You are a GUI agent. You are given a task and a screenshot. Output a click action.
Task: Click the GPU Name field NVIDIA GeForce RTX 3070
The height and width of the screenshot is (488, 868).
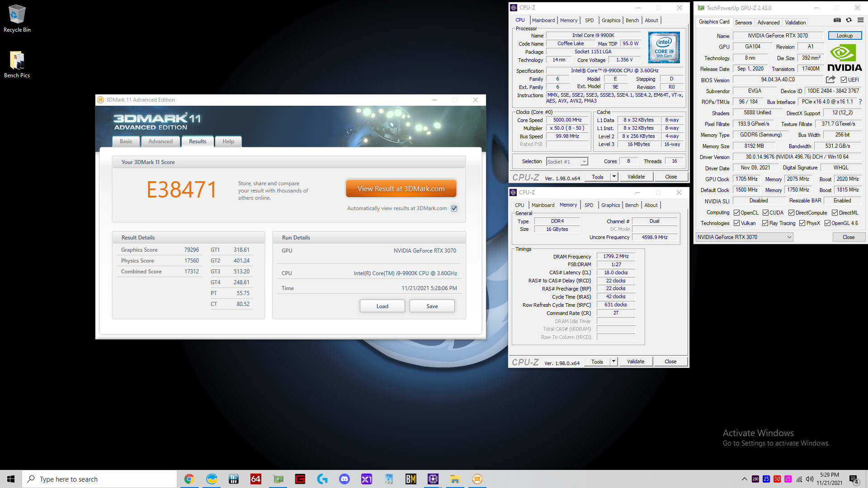tap(778, 36)
